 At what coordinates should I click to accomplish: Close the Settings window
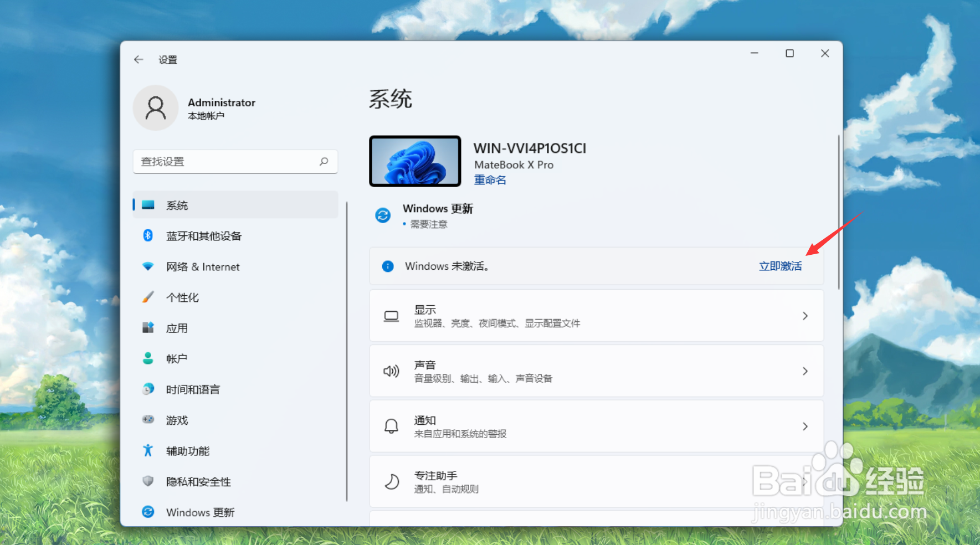[x=825, y=53]
